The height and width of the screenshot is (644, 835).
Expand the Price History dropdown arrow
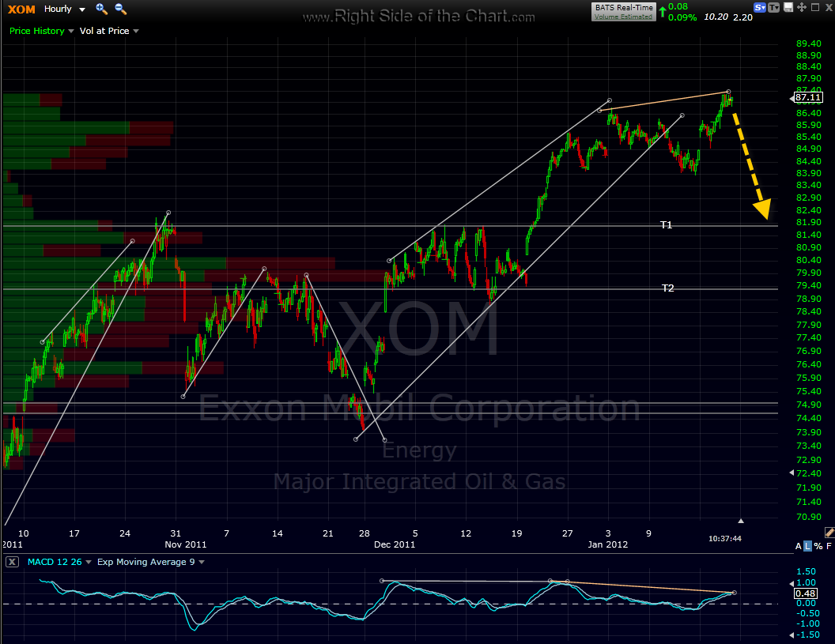(x=71, y=31)
